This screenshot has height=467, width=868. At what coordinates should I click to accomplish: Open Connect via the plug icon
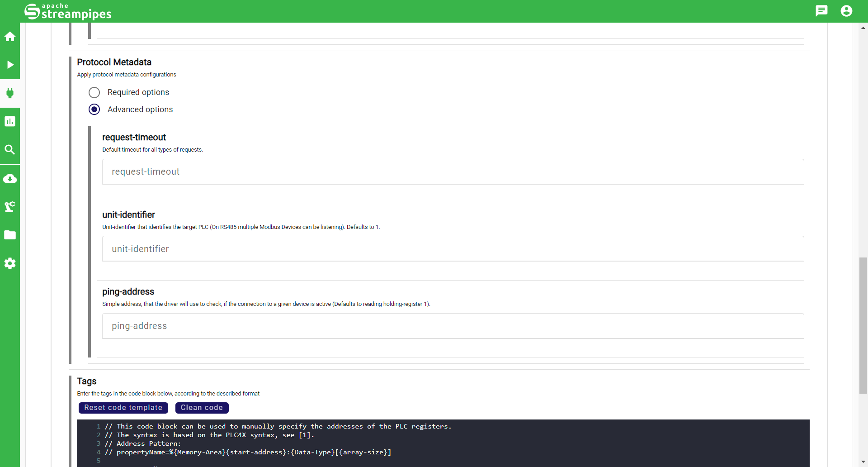coord(10,93)
